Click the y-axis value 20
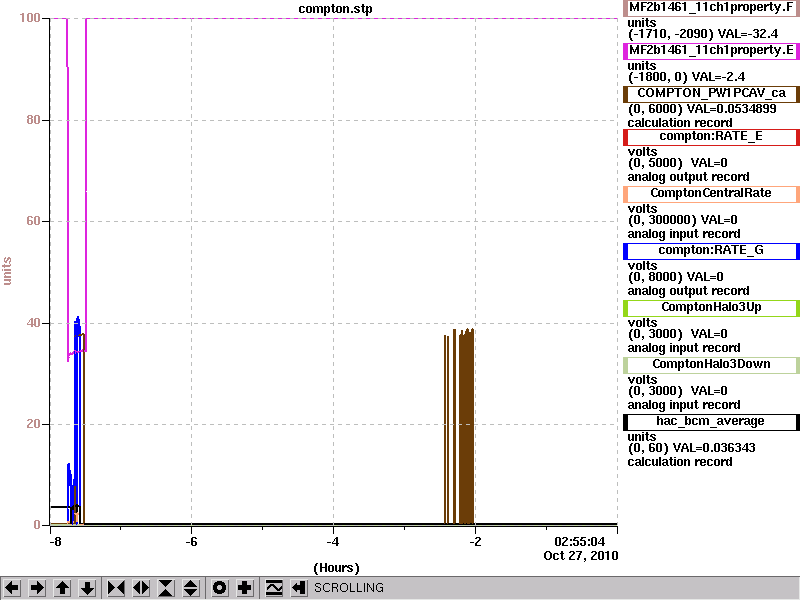The image size is (800, 600). pos(33,424)
